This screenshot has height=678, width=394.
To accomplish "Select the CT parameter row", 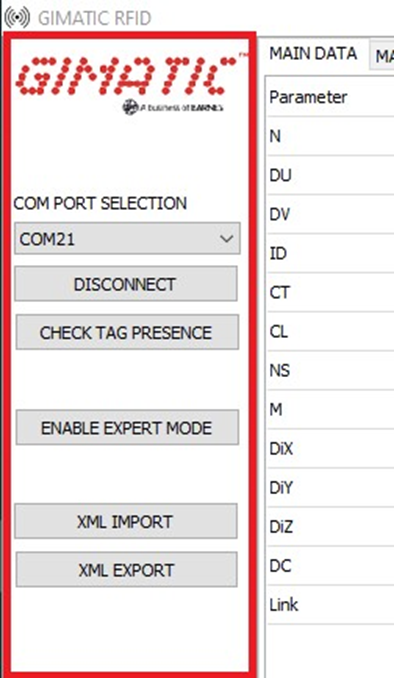I will coord(330,292).
